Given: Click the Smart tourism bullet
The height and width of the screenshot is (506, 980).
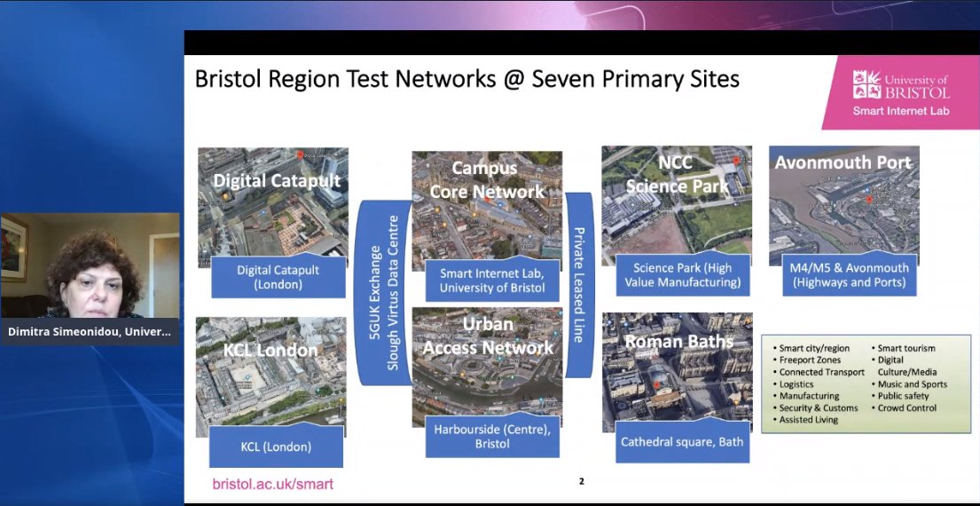Looking at the screenshot, I should [903, 348].
